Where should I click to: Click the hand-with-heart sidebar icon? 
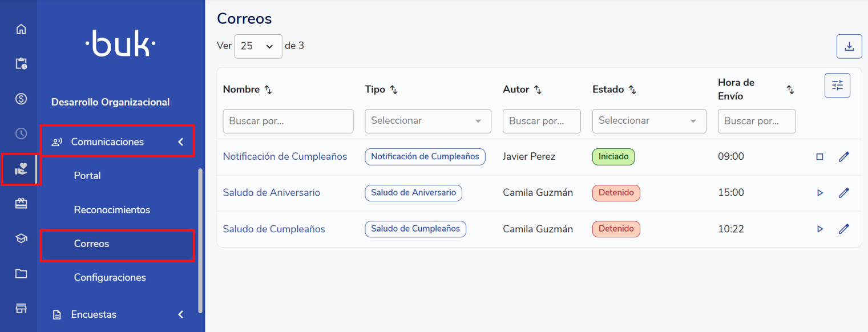coord(21,169)
